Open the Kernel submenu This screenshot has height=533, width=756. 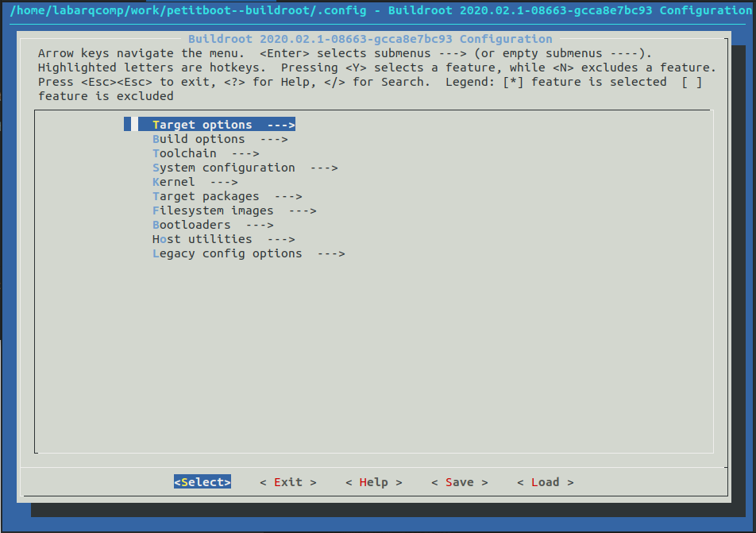tap(195, 182)
